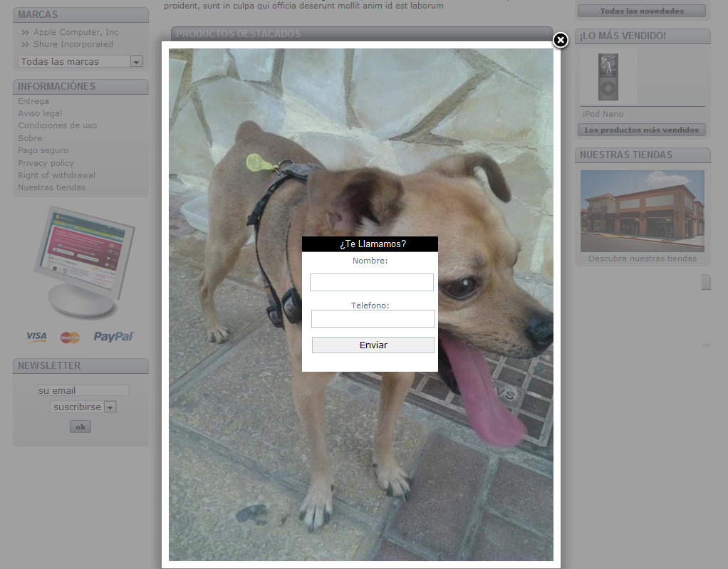Click the MasterCard payment logo

70,338
